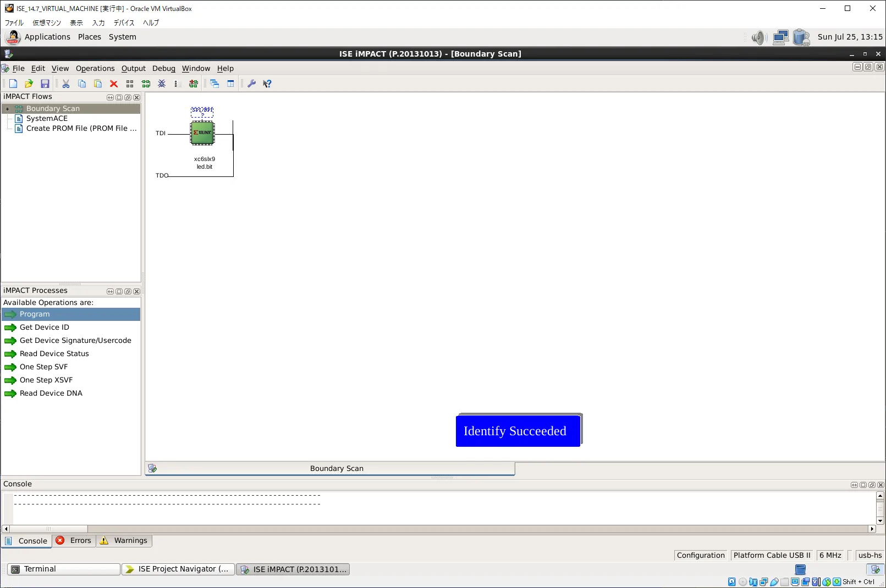
Task: Open preferences with the wrench icon
Action: pos(251,84)
